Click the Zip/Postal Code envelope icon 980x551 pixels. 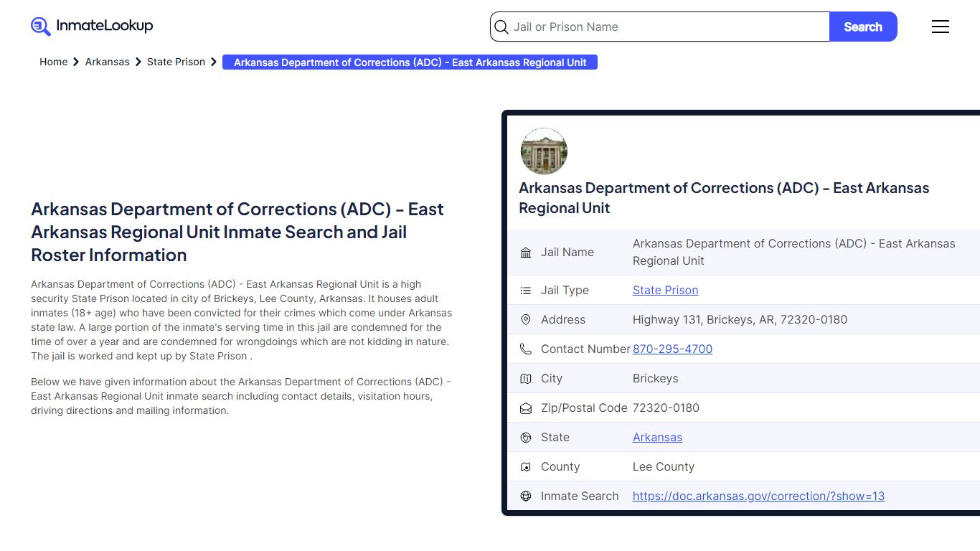[526, 408]
